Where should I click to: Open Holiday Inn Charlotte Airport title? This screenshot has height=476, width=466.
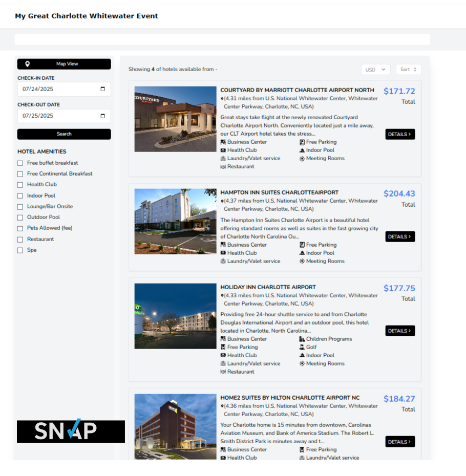[x=268, y=287]
